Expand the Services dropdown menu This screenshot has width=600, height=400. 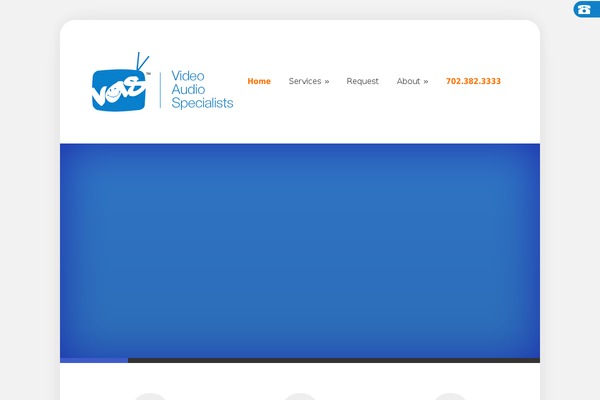click(309, 81)
